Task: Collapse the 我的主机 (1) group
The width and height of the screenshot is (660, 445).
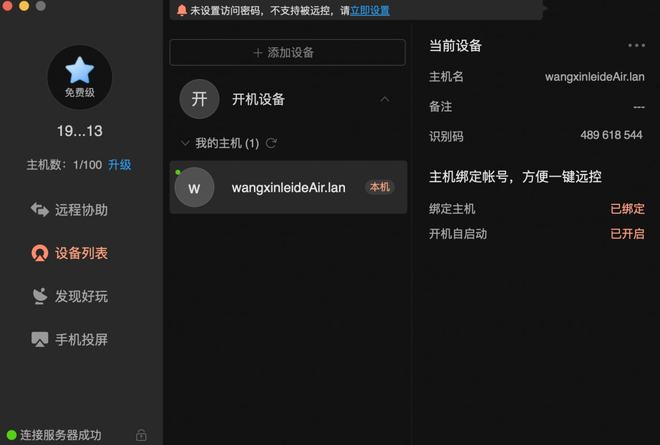Action: 185,143
